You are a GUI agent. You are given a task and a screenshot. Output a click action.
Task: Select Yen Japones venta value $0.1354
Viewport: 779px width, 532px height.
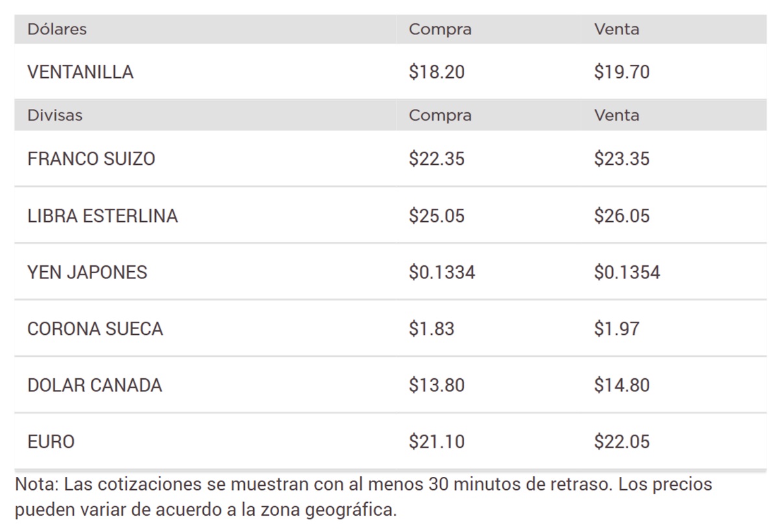point(627,272)
